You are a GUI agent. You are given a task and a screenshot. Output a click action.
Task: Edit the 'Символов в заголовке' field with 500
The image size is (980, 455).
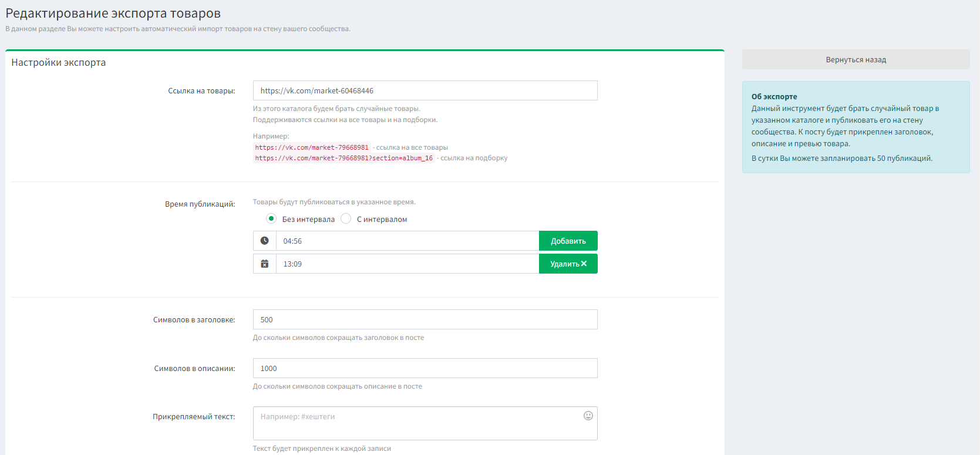tap(425, 319)
